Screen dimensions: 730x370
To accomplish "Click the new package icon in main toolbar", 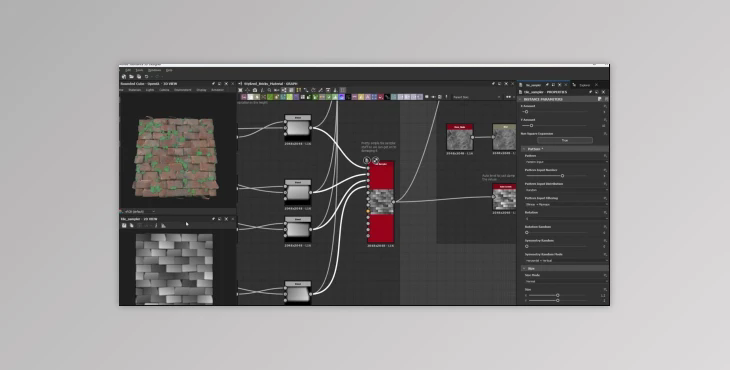I will 124,77.
